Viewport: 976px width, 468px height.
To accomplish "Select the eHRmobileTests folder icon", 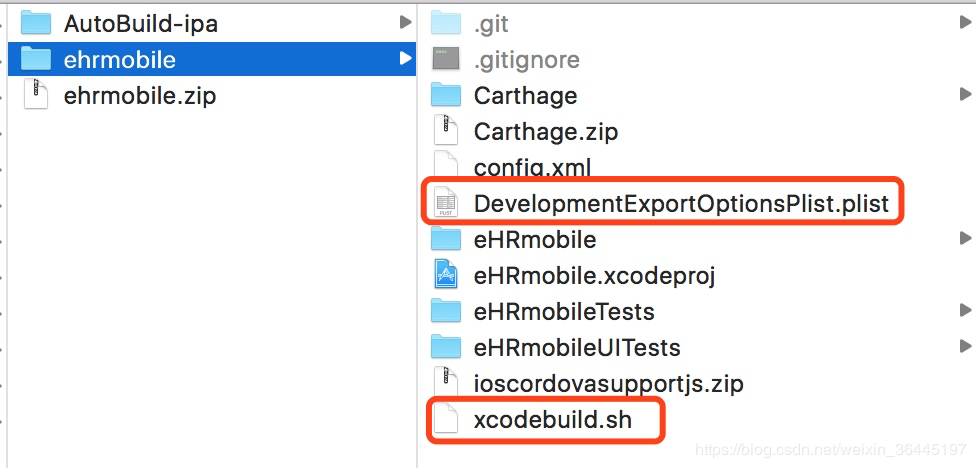I will tap(446, 311).
